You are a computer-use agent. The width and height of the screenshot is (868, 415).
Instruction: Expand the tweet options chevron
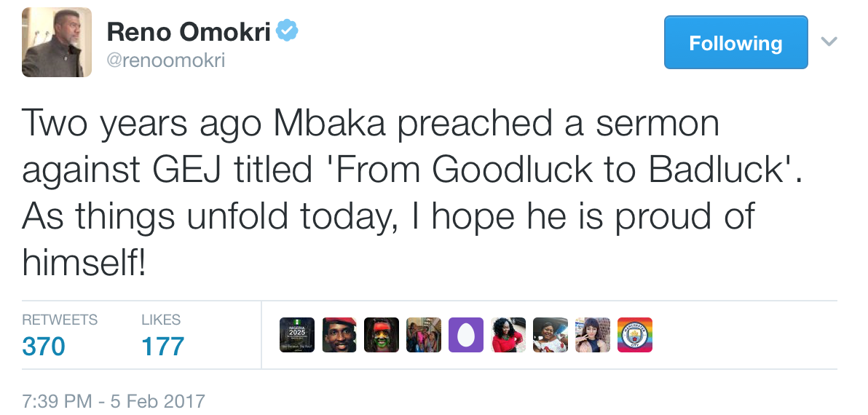point(829,42)
